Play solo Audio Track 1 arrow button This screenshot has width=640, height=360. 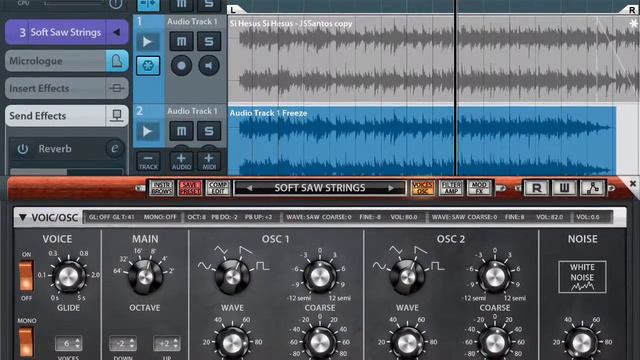click(x=148, y=42)
